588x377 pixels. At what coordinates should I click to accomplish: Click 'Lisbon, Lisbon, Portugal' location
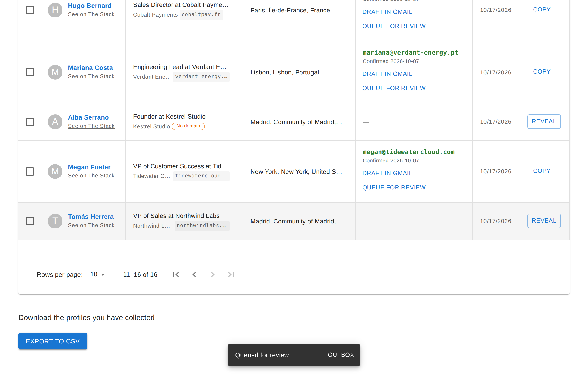(x=284, y=72)
